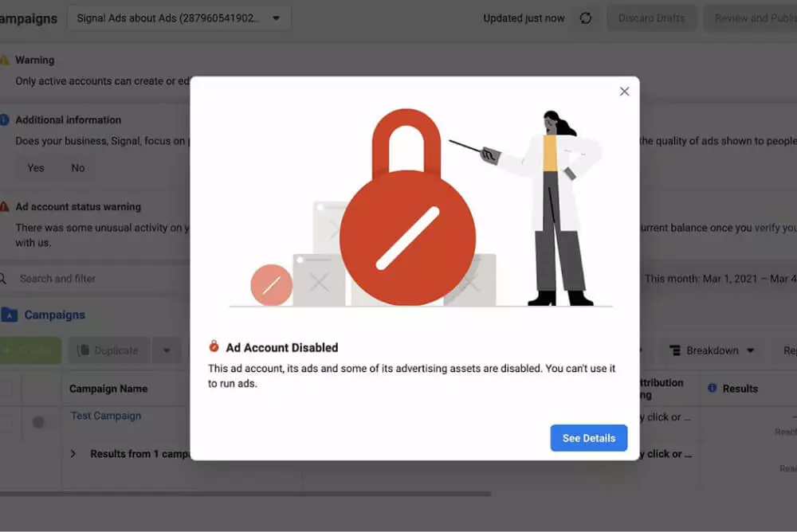
Task: Click the blue Campaigns folder icon
Action: [x=9, y=315]
